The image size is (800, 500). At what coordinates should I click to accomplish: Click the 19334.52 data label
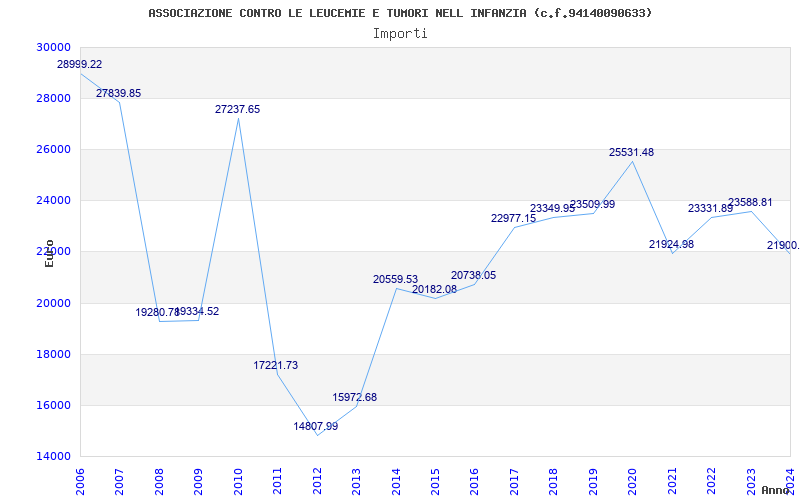(x=197, y=311)
